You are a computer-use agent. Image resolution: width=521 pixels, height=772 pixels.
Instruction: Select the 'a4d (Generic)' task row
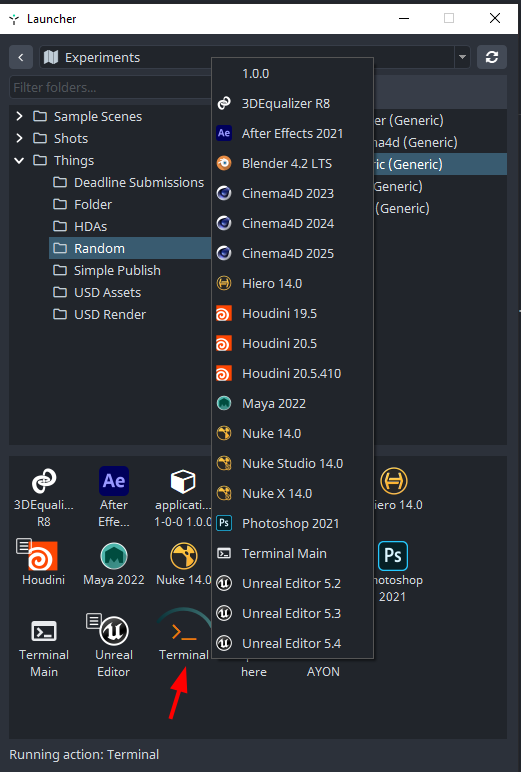[x=440, y=142]
